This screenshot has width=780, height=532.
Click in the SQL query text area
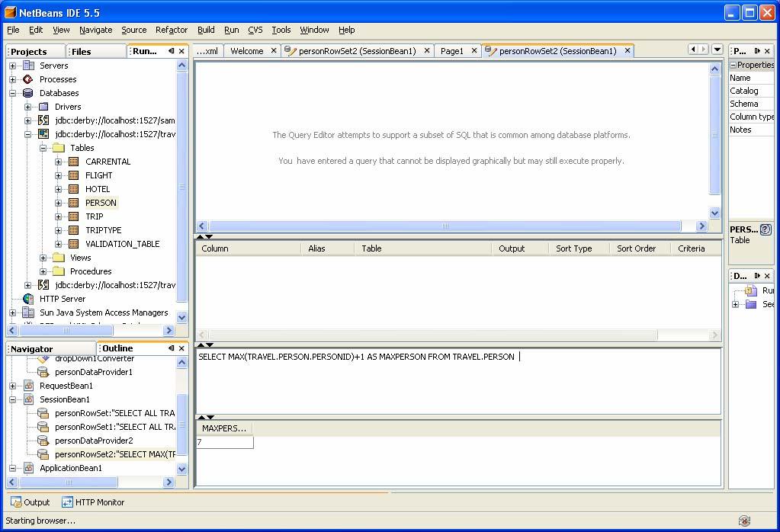[458, 381]
